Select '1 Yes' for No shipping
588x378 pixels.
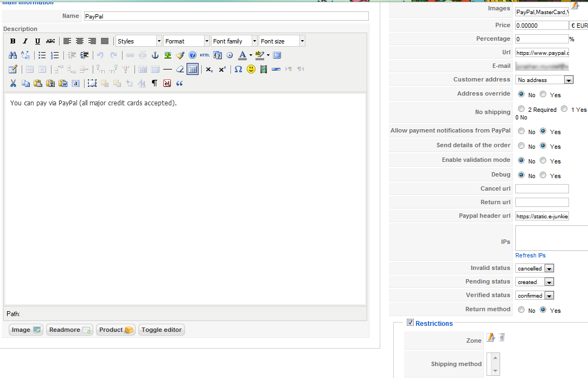[564, 109]
